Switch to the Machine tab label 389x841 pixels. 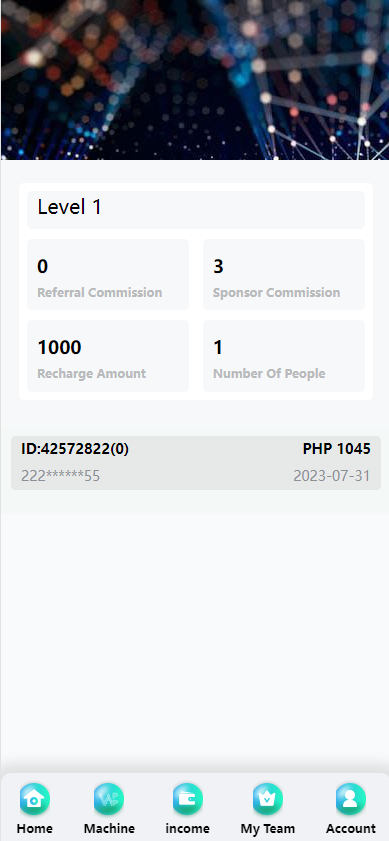(109, 829)
